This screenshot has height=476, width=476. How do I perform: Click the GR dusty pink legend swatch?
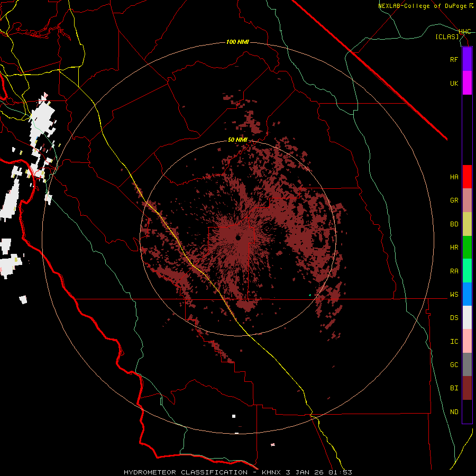(467, 200)
